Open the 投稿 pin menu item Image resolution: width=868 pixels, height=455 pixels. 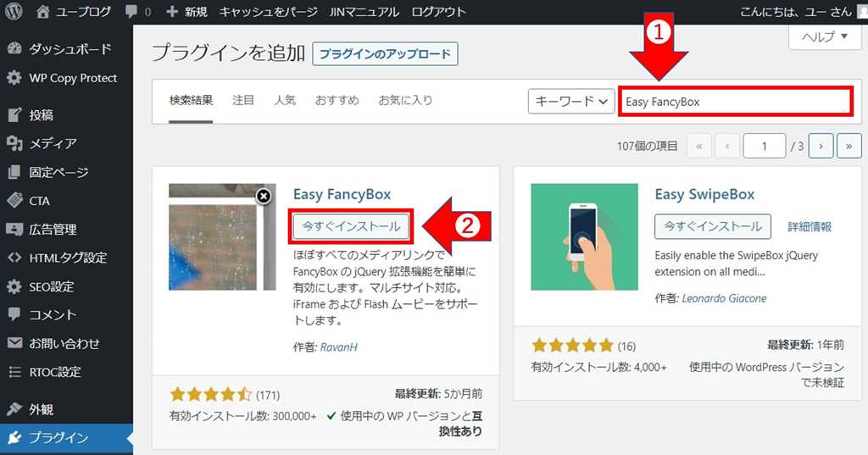click(x=14, y=115)
